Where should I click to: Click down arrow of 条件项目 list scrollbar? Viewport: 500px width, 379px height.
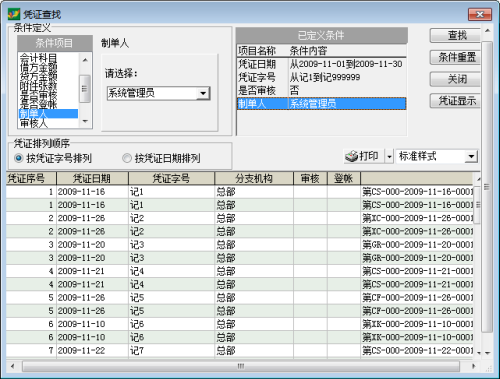pos(85,121)
